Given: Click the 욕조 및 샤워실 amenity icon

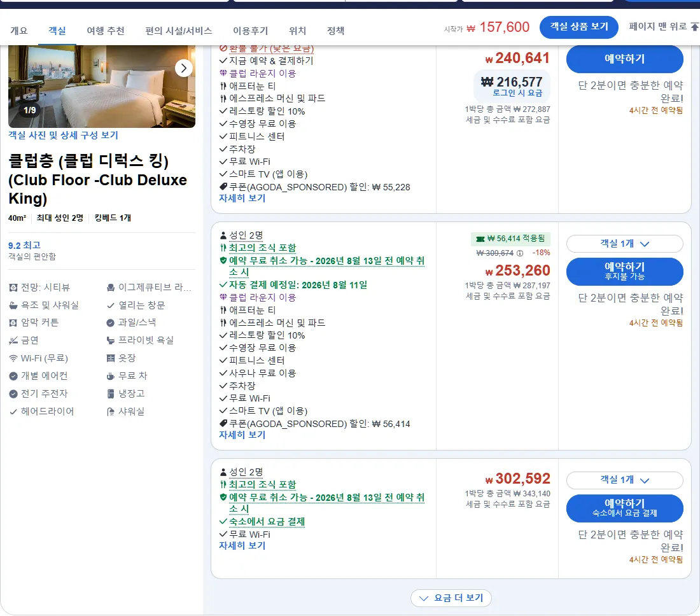Looking at the screenshot, I should (x=13, y=305).
